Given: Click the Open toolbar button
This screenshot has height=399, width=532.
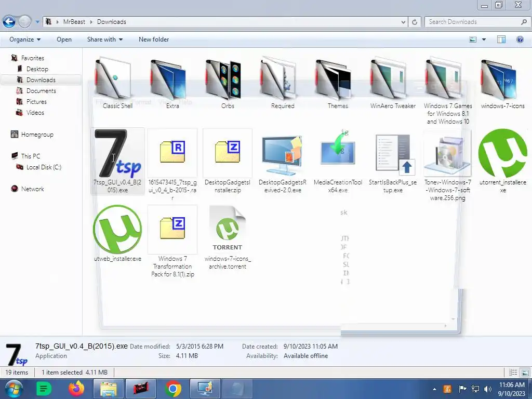Looking at the screenshot, I should [x=64, y=39].
